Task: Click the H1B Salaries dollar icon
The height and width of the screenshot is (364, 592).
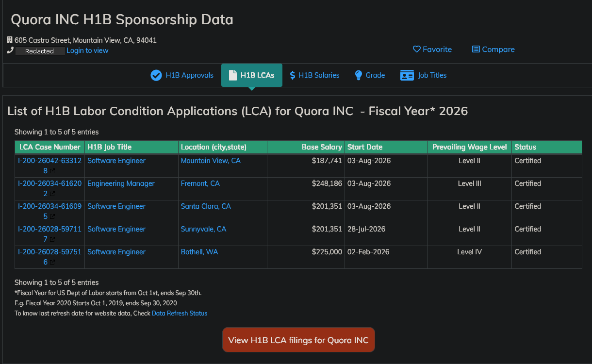Action: 293,75
